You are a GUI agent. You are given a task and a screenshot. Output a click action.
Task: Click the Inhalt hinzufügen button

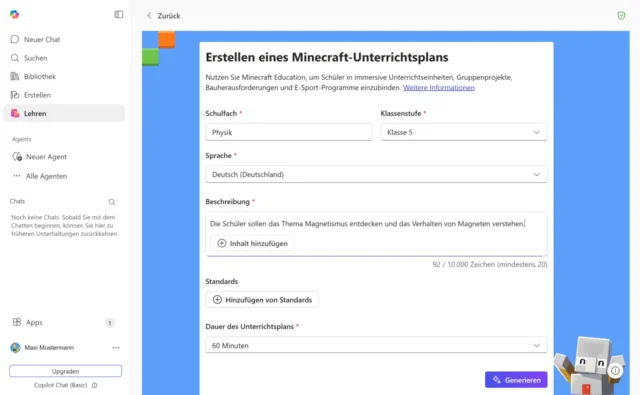pos(252,243)
